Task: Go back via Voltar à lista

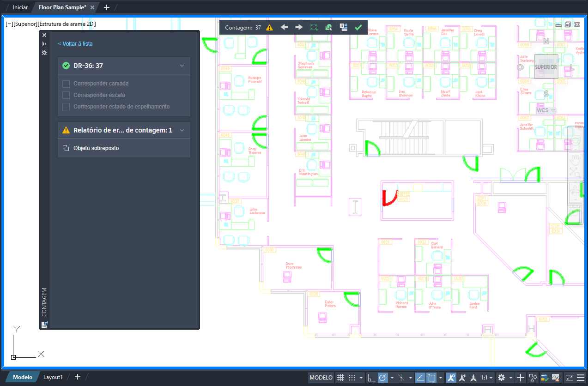Action: (75, 44)
